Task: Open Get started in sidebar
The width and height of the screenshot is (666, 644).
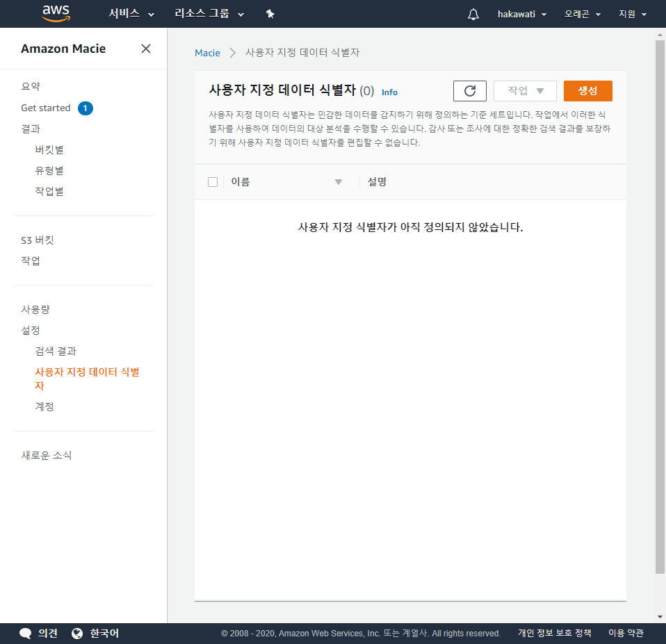Action: (45, 108)
